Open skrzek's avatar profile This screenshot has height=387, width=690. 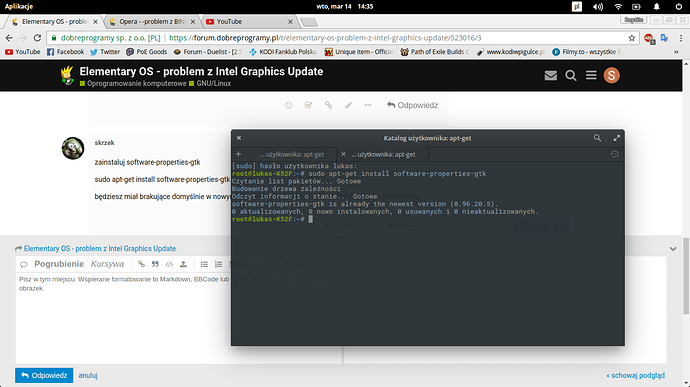click(73, 148)
